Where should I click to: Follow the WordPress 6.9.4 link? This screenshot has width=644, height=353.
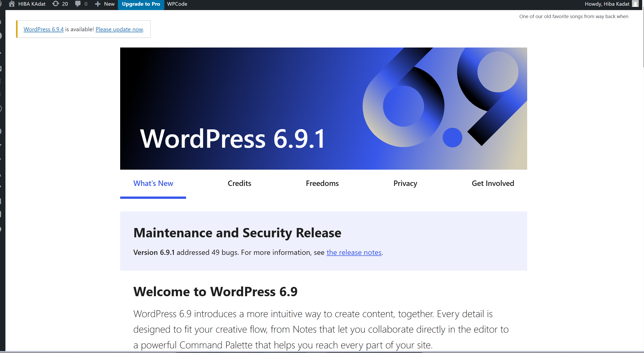pos(43,29)
